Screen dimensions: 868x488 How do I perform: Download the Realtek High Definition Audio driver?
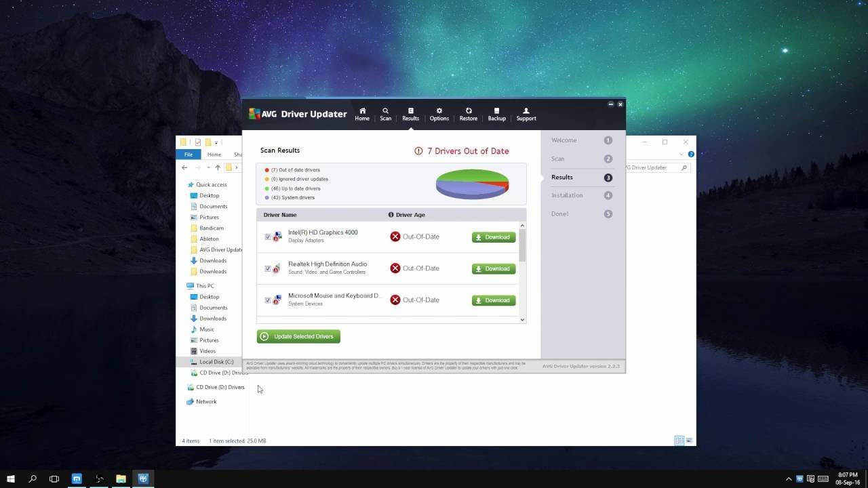click(494, 268)
